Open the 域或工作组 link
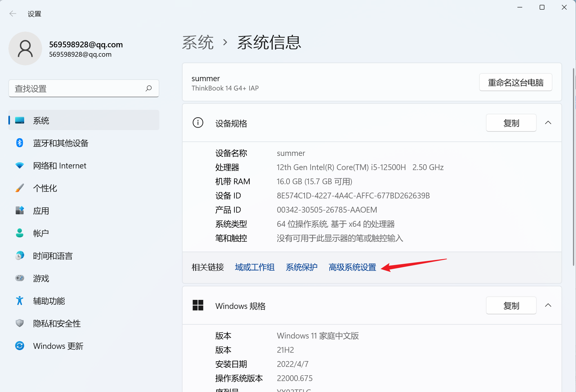 tap(255, 267)
